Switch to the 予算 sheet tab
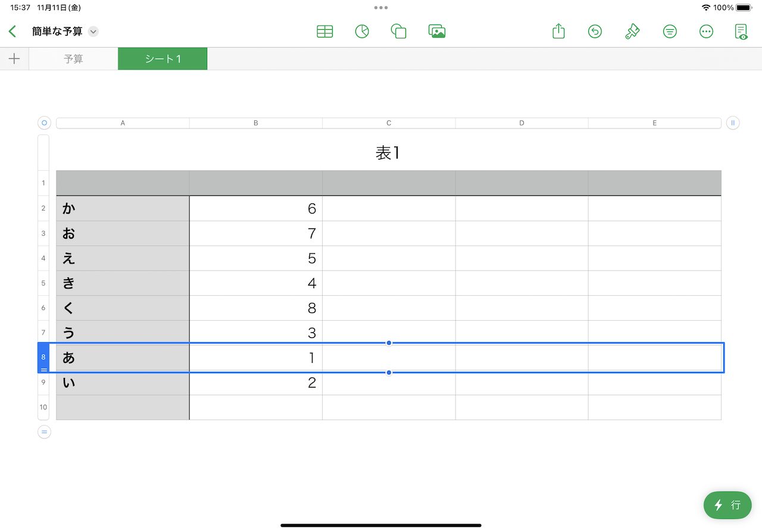This screenshot has width=762, height=532. click(73, 59)
